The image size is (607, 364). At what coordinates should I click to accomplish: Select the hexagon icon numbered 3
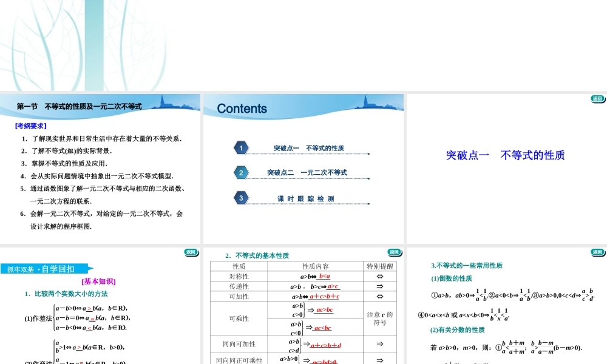(241, 198)
